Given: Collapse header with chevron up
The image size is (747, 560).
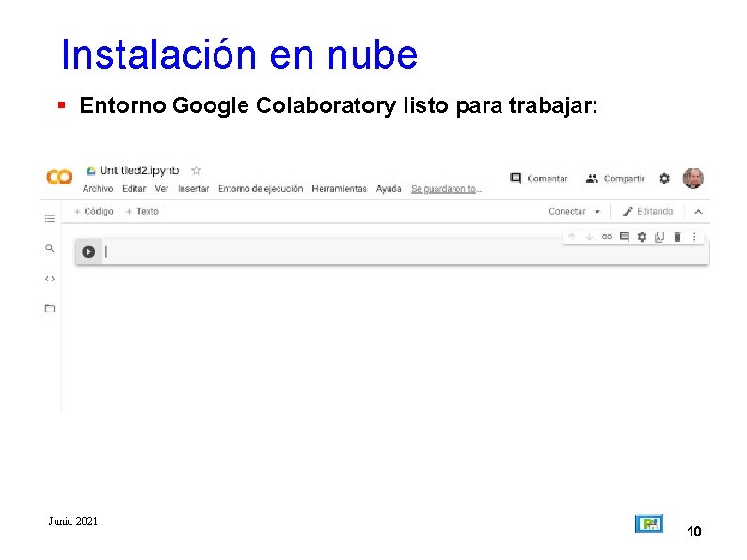Looking at the screenshot, I should coord(698,211).
